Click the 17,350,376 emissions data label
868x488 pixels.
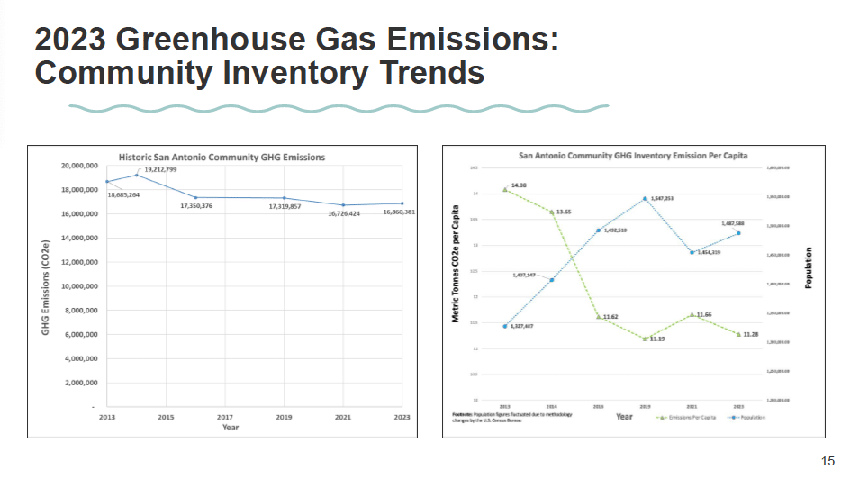189,207
